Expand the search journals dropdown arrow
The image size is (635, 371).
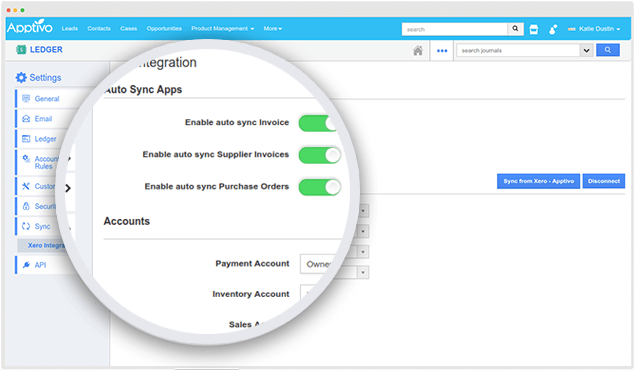586,50
